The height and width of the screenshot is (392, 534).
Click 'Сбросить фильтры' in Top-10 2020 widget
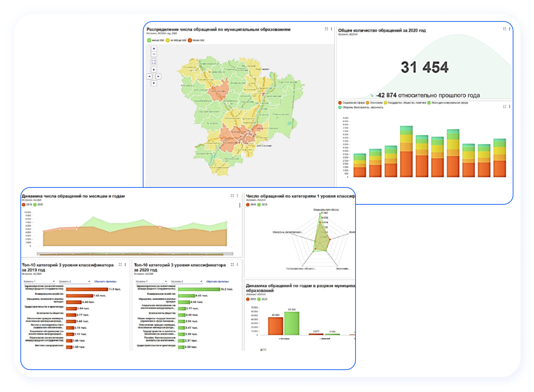click(218, 282)
